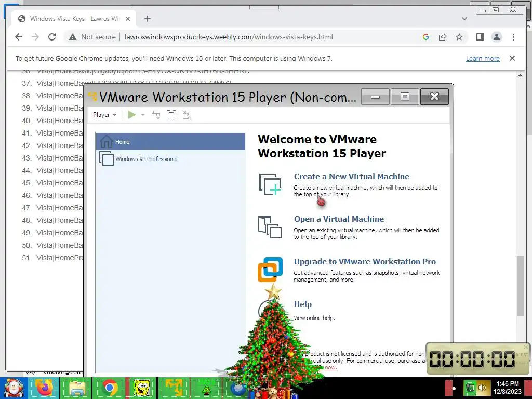Open a new Chrome tab
532x399 pixels.
[147, 19]
